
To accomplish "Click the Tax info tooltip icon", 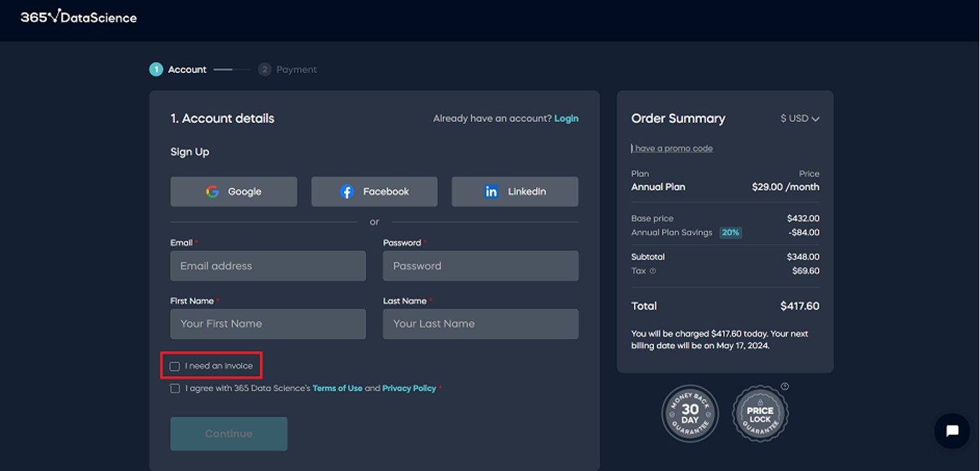I will (x=653, y=272).
